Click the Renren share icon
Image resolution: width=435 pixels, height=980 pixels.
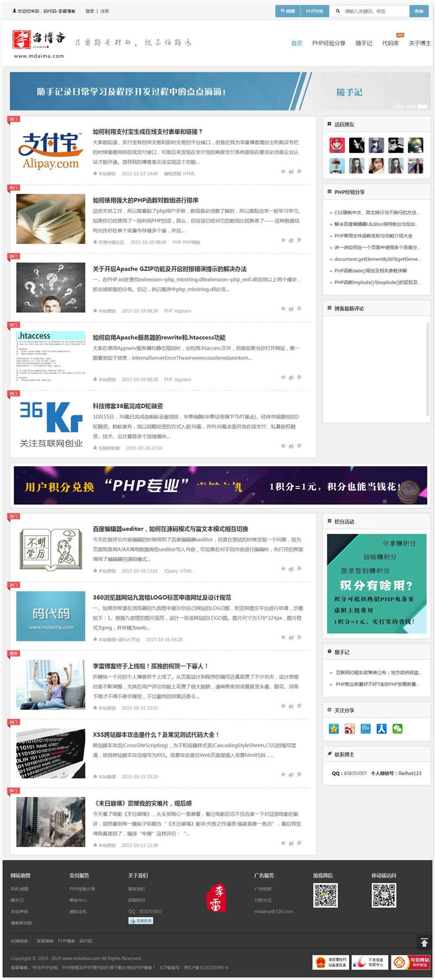pos(382,729)
